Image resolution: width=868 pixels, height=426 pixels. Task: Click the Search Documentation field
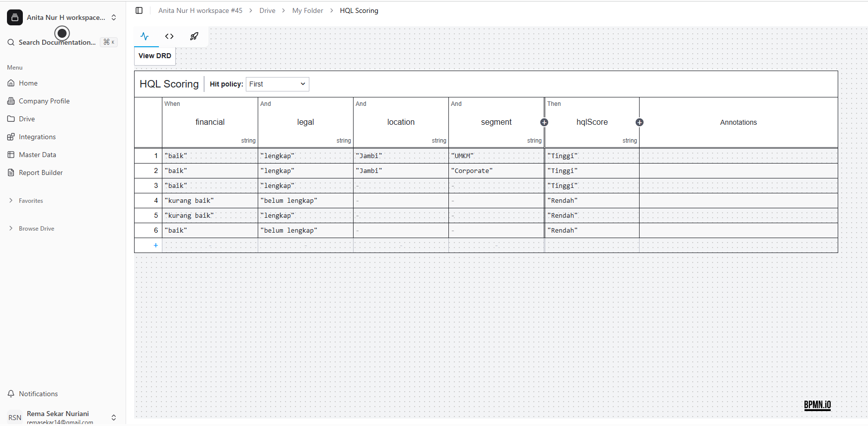(57, 42)
